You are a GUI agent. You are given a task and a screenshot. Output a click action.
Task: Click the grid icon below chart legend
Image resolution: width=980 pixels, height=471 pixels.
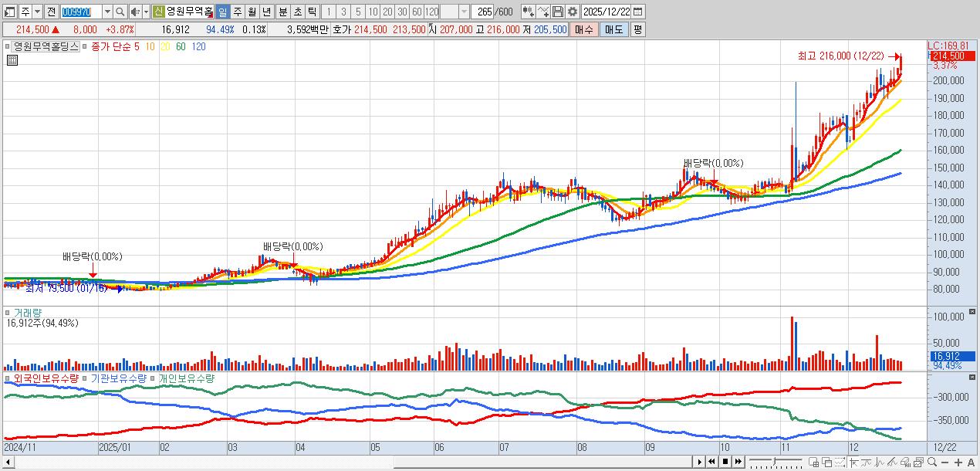pyautogui.click(x=12, y=60)
